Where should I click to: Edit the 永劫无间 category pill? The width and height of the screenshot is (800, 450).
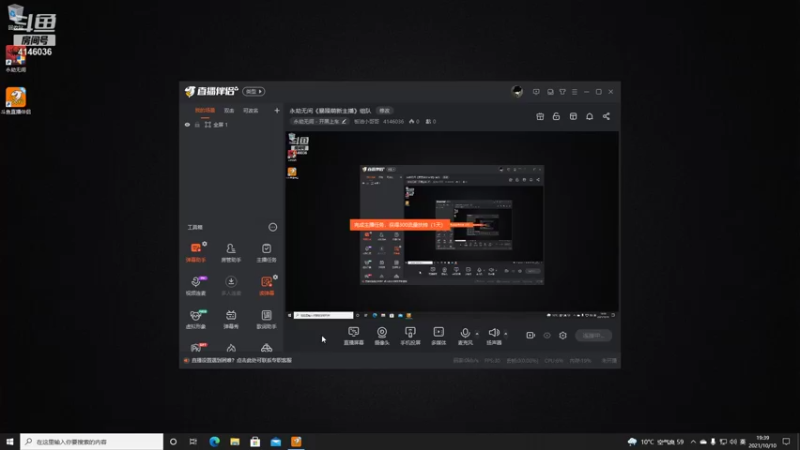pyautogui.click(x=320, y=121)
